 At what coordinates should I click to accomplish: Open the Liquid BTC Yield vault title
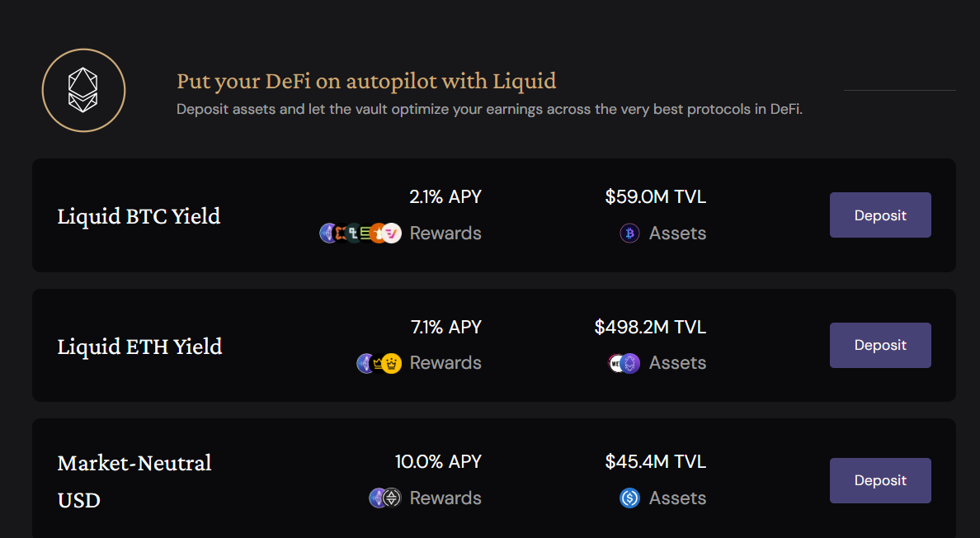tap(139, 216)
